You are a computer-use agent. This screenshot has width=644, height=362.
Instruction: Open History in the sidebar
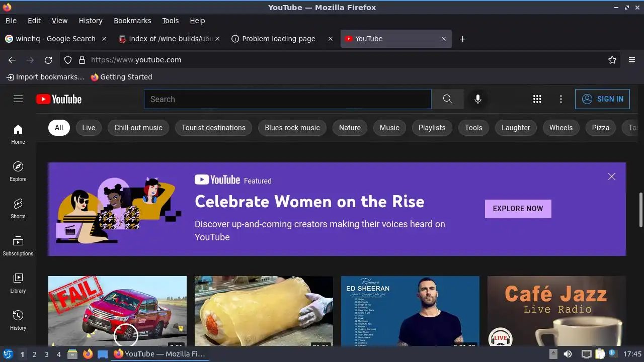pyautogui.click(x=18, y=320)
